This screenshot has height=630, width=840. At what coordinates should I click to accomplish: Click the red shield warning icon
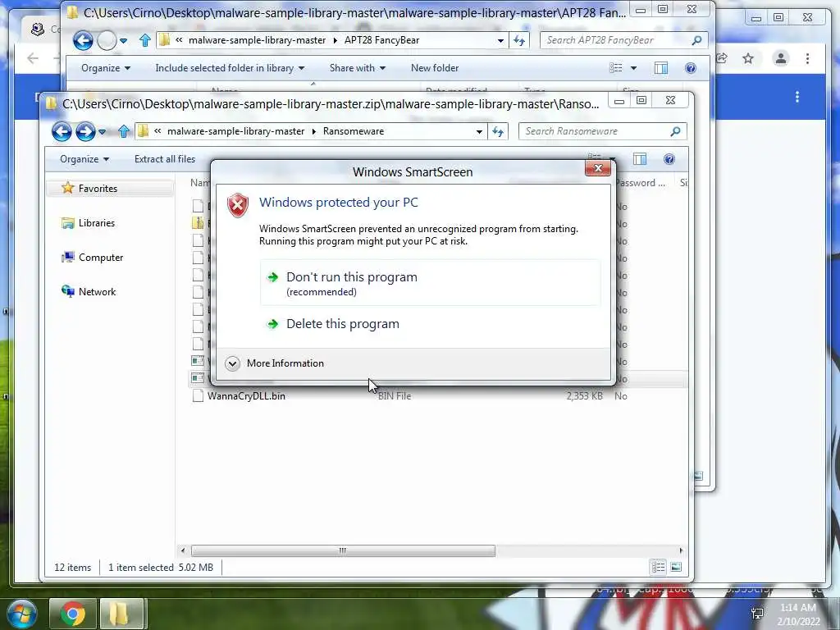click(238, 205)
